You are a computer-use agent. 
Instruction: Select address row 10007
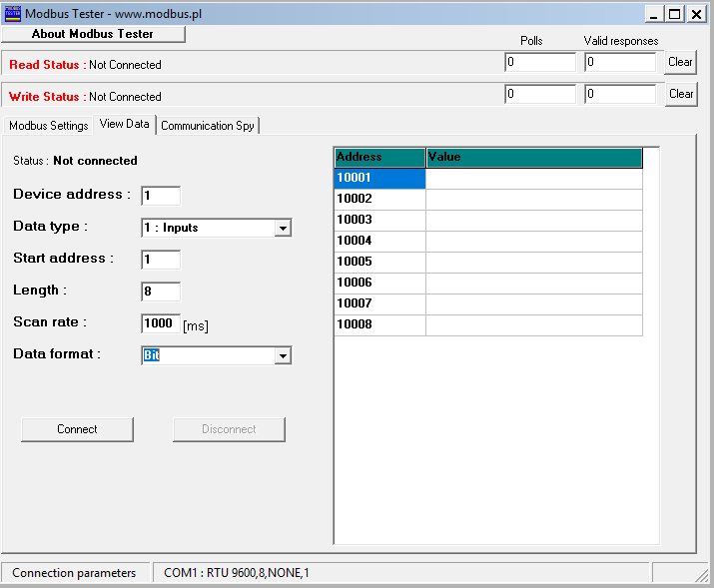coord(379,304)
